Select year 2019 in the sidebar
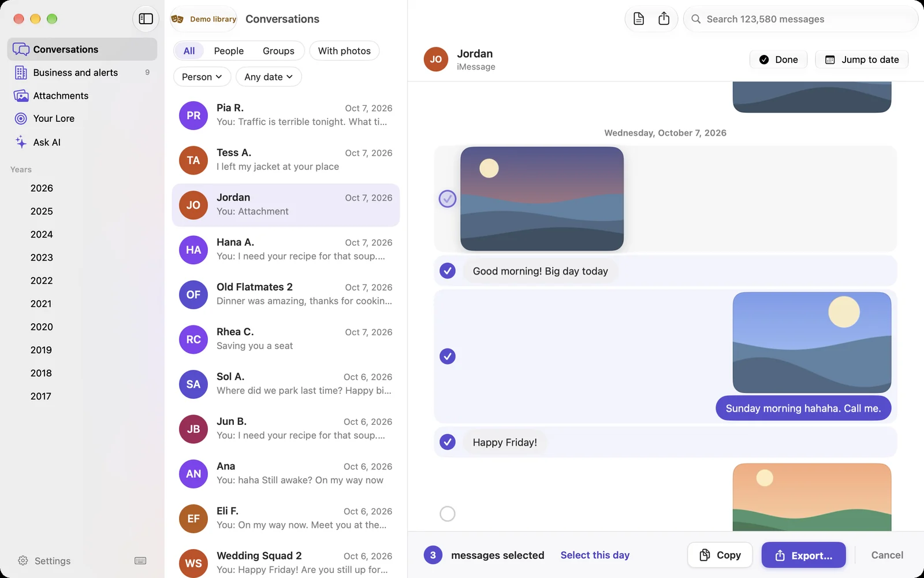The width and height of the screenshot is (924, 578). [x=42, y=350]
